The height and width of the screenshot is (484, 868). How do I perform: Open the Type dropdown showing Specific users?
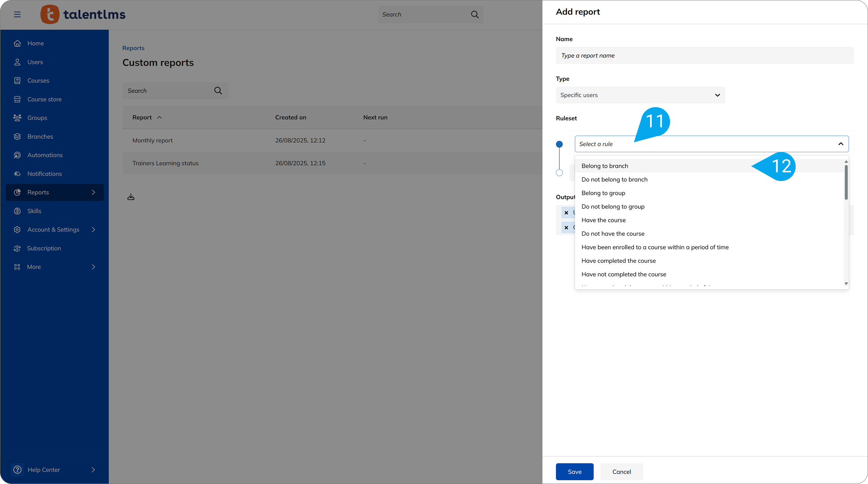pos(640,95)
